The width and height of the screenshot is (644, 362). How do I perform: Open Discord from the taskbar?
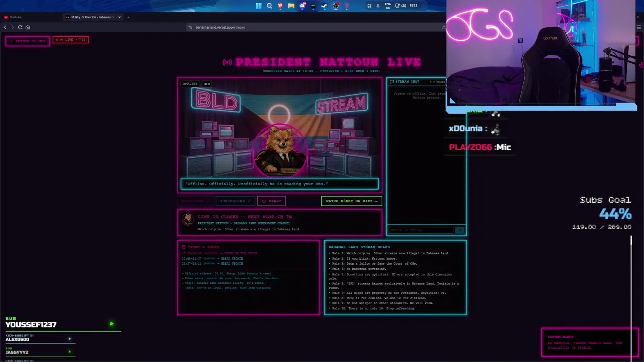(302, 6)
